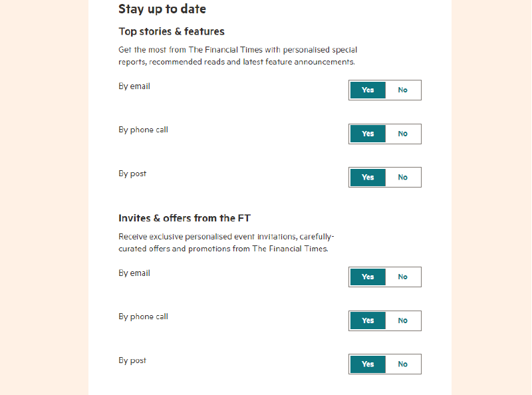Set Top stories by post to Yes
532x395 pixels.
click(x=368, y=177)
